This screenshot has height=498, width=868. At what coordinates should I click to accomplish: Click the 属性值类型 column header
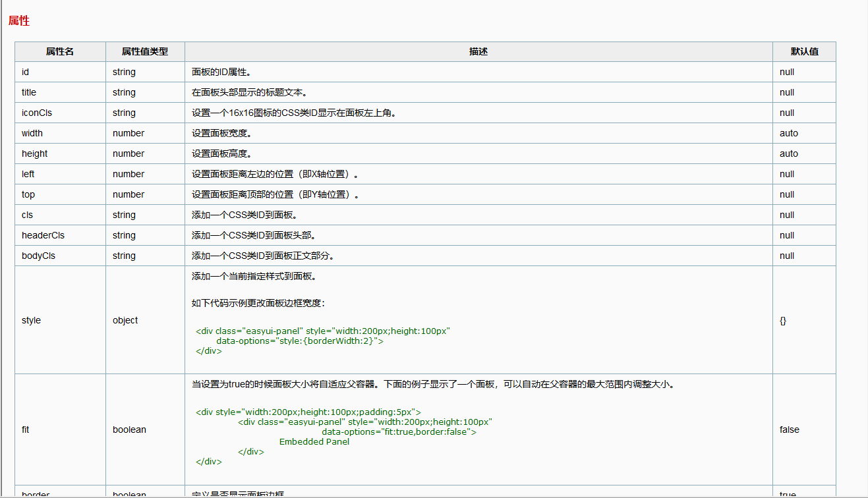(144, 51)
